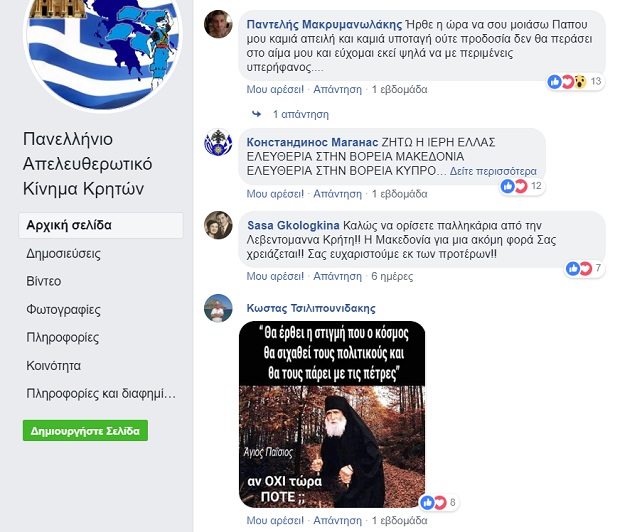View the 12 reactions on Маганас's comment
This screenshot has height=532, width=620.
click(x=521, y=186)
